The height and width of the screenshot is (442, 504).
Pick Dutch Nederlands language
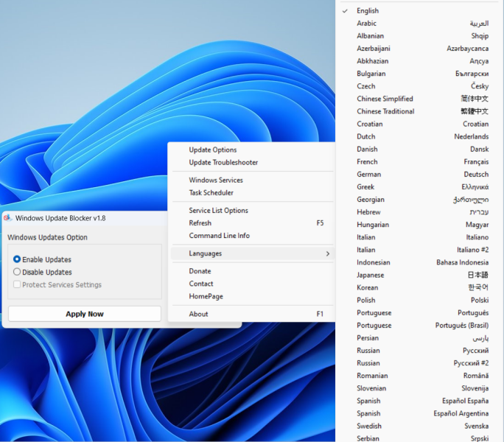point(419,136)
